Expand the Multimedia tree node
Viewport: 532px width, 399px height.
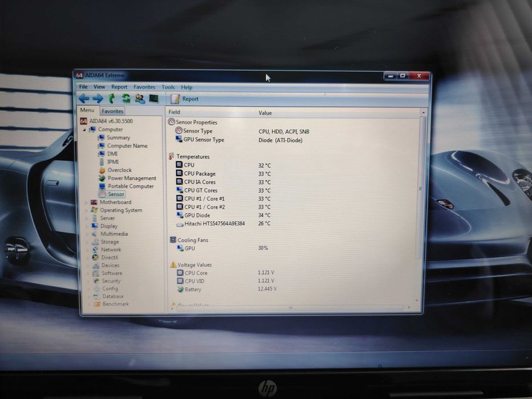click(87, 234)
